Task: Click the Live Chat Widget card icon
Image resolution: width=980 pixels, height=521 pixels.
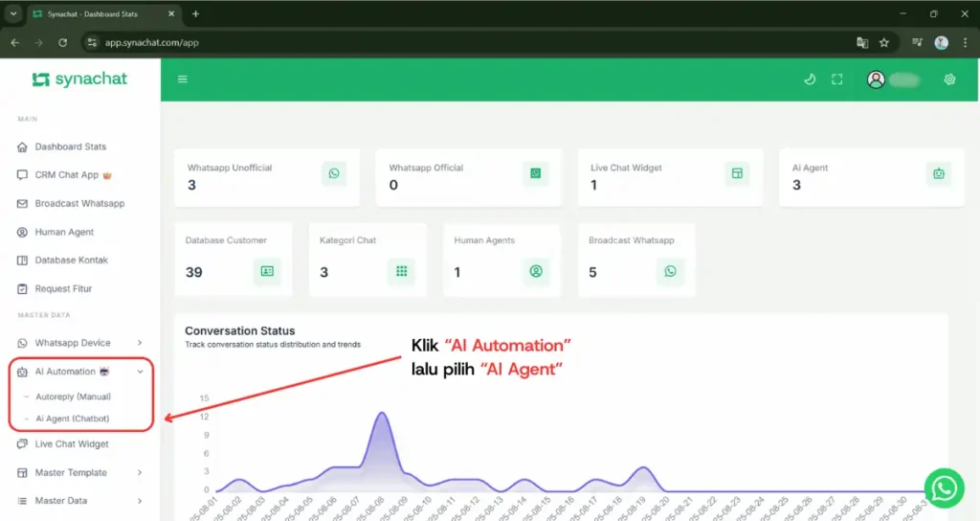Action: tap(737, 173)
